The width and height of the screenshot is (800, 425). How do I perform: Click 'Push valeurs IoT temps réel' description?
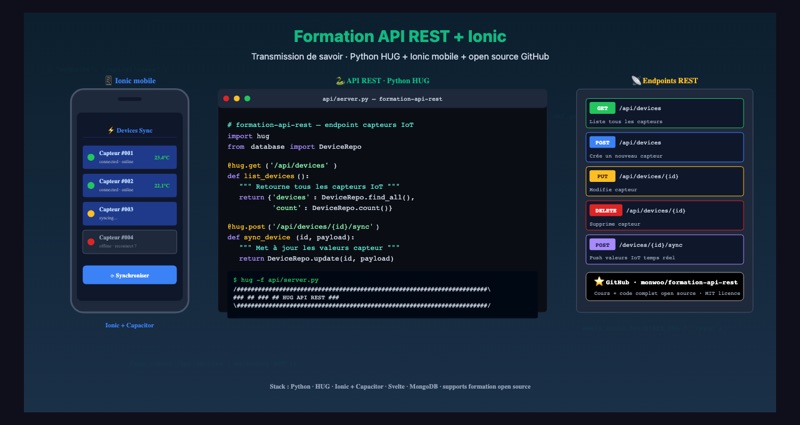point(632,258)
